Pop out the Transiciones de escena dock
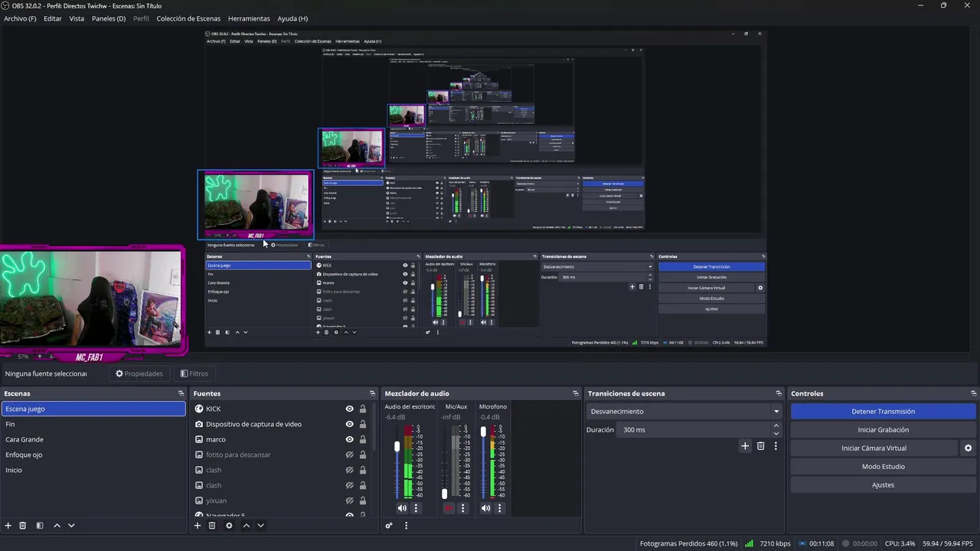980x551 pixels. coord(779,393)
